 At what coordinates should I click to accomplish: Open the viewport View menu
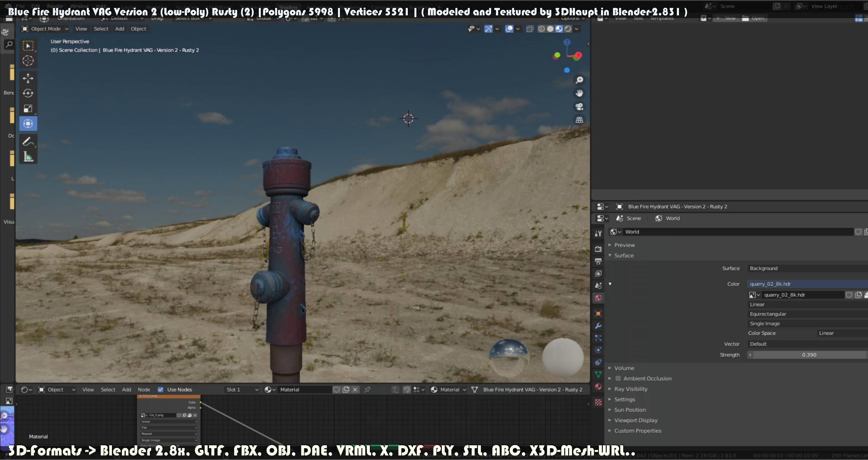pyautogui.click(x=81, y=29)
